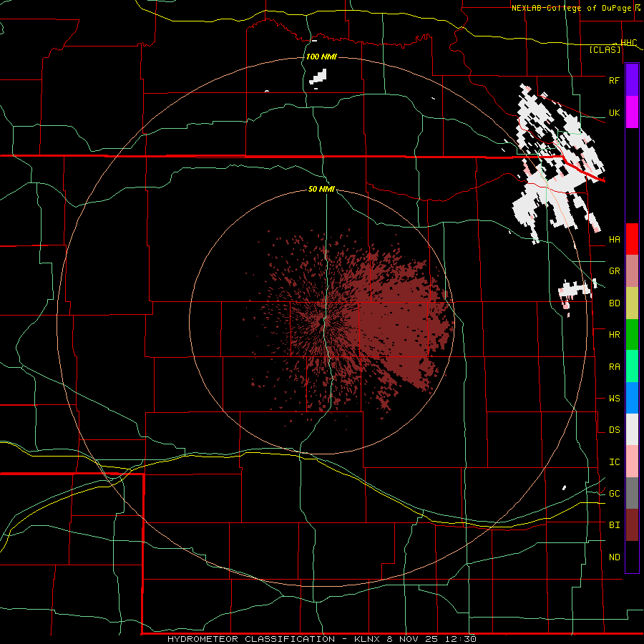
Task: Pick the yellow BD legend swatch
Action: pos(632,303)
